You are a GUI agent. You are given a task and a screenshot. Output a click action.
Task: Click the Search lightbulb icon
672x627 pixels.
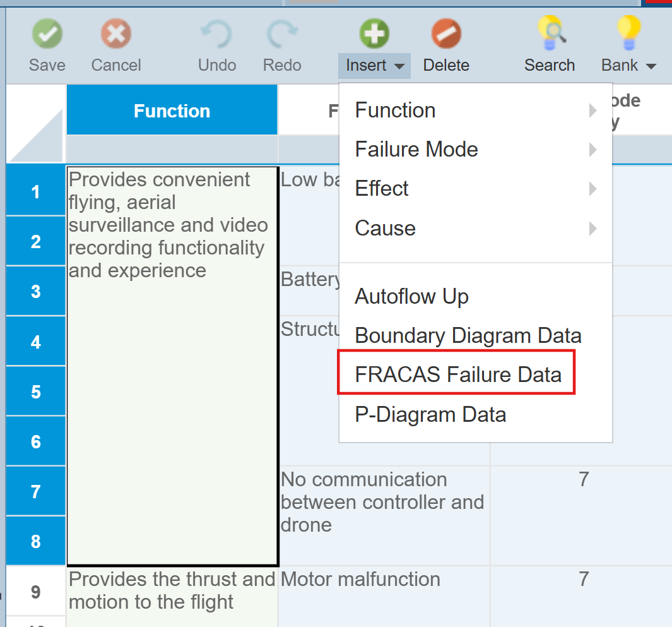549,33
